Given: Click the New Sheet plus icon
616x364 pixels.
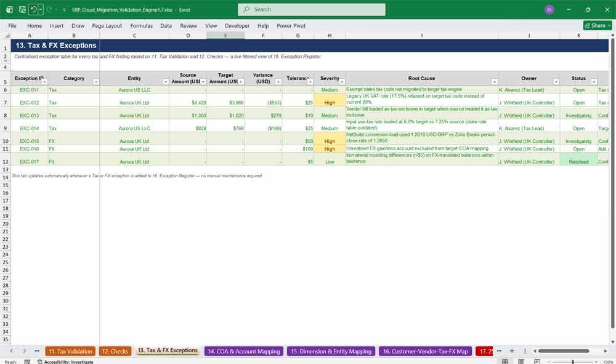Looking at the screenshot, I should [x=511, y=350].
